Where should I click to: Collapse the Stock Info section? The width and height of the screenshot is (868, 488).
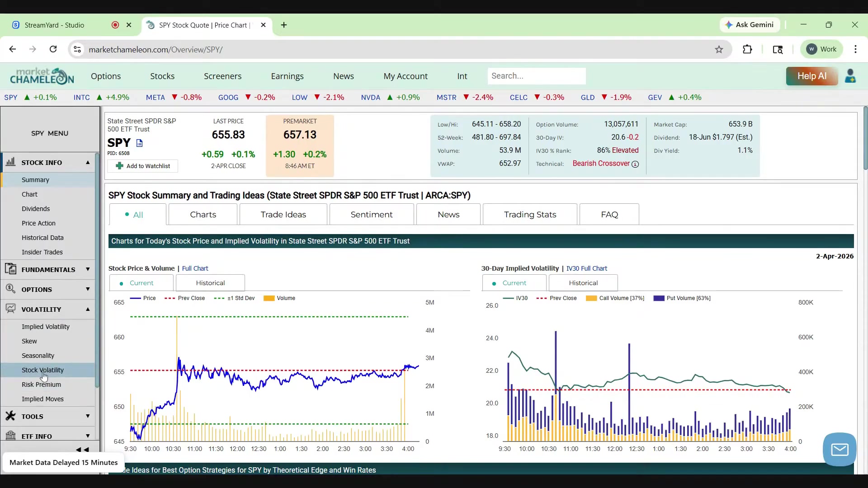[88, 162]
